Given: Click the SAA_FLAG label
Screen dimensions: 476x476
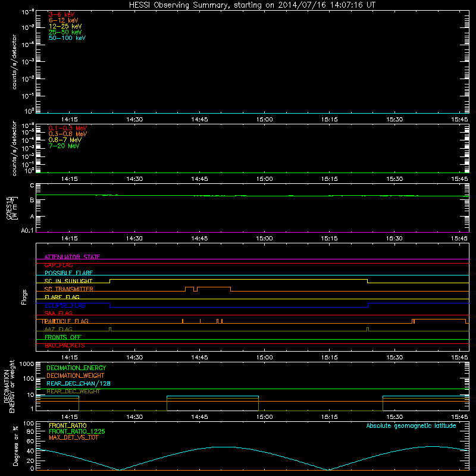Looking at the screenshot, I should pyautogui.click(x=58, y=313).
